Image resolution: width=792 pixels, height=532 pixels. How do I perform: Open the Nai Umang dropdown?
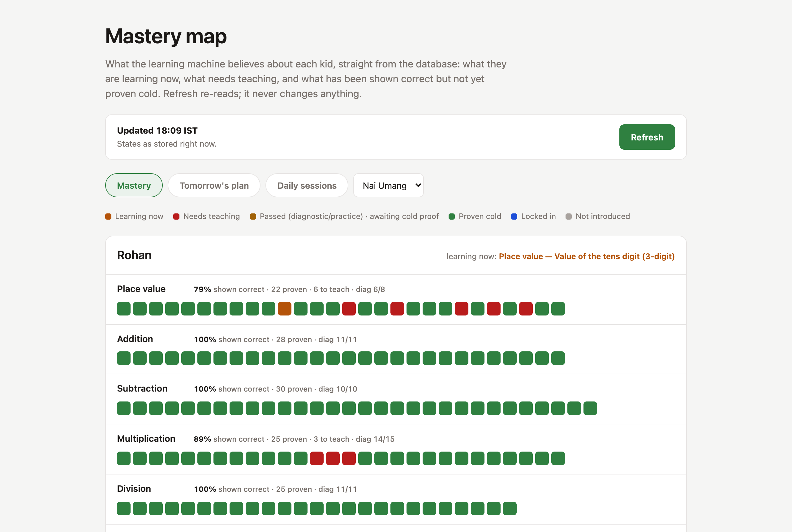(389, 186)
